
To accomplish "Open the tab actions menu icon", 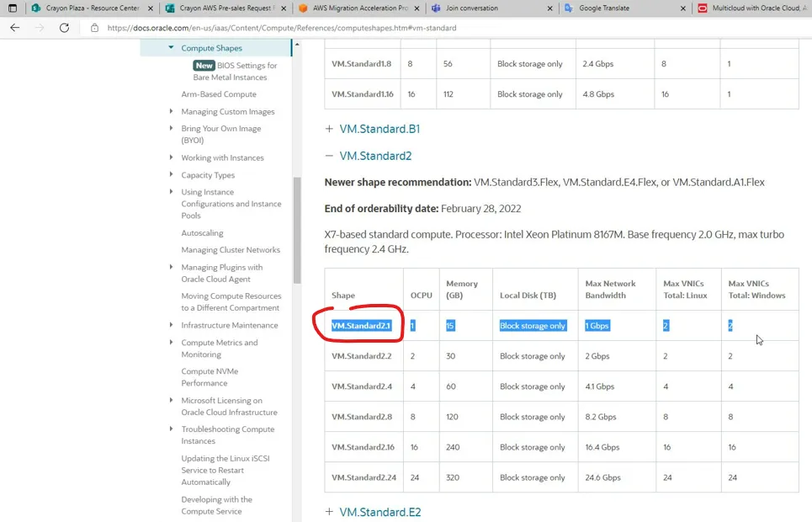I will point(13,8).
